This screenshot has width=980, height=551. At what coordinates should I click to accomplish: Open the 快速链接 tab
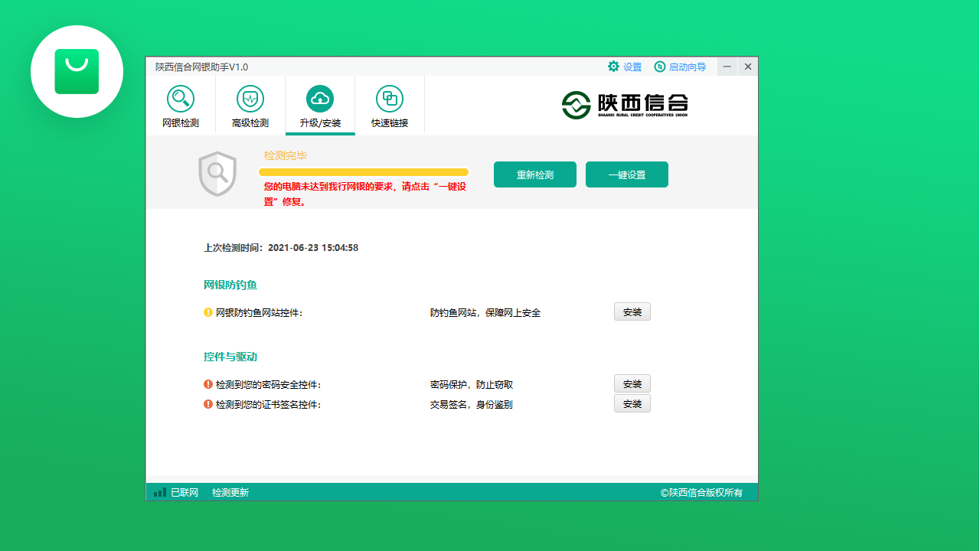pyautogui.click(x=390, y=107)
